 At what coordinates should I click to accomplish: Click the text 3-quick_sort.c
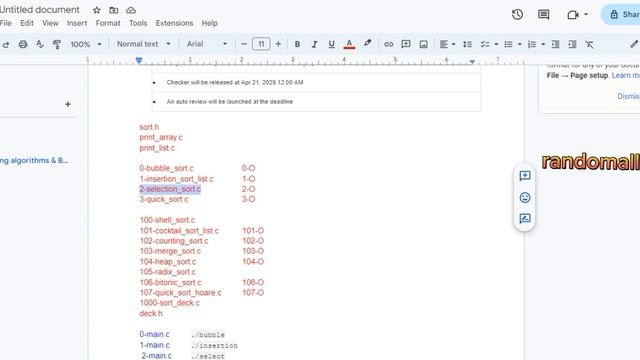coord(164,199)
